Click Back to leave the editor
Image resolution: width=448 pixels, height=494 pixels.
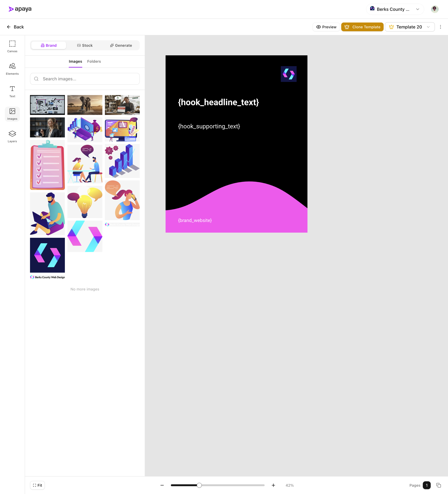15,27
